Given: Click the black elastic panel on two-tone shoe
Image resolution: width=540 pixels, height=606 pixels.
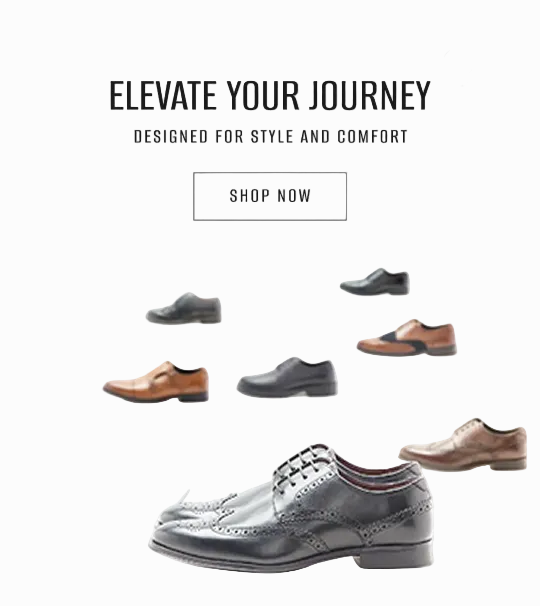Looking at the screenshot, I should click(407, 341).
